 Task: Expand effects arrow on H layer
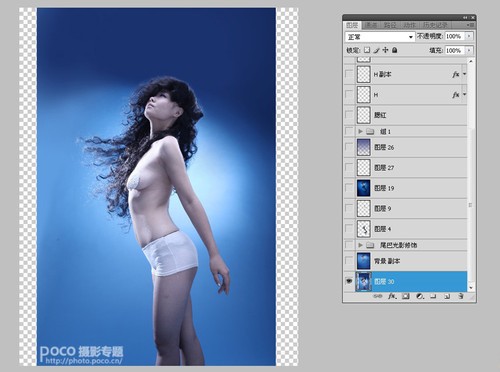pos(464,95)
